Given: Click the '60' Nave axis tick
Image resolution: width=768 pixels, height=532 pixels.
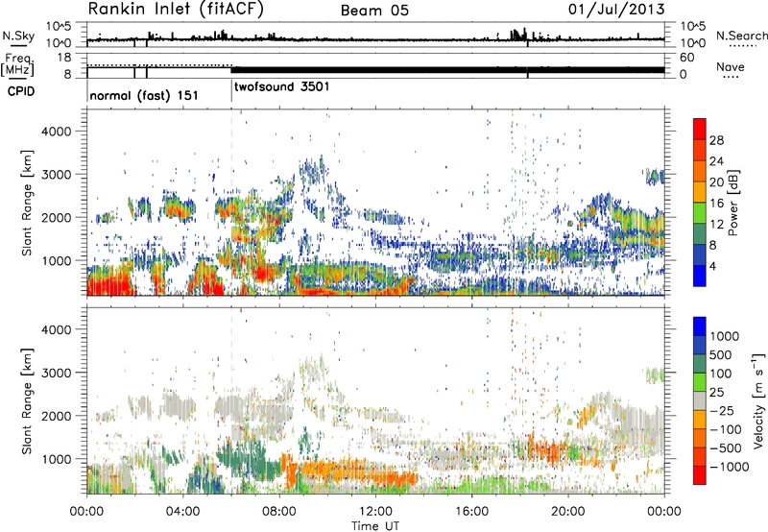Looking at the screenshot, I should coord(687,58).
